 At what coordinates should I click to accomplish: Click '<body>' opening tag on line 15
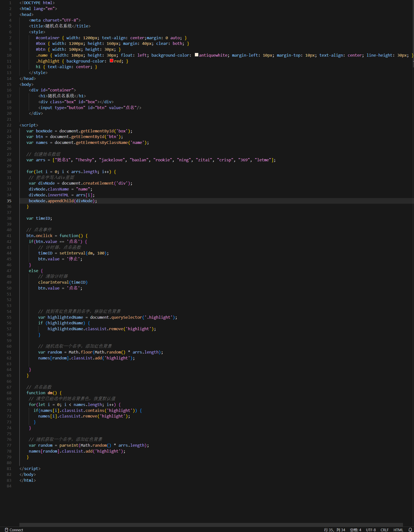click(x=26, y=84)
